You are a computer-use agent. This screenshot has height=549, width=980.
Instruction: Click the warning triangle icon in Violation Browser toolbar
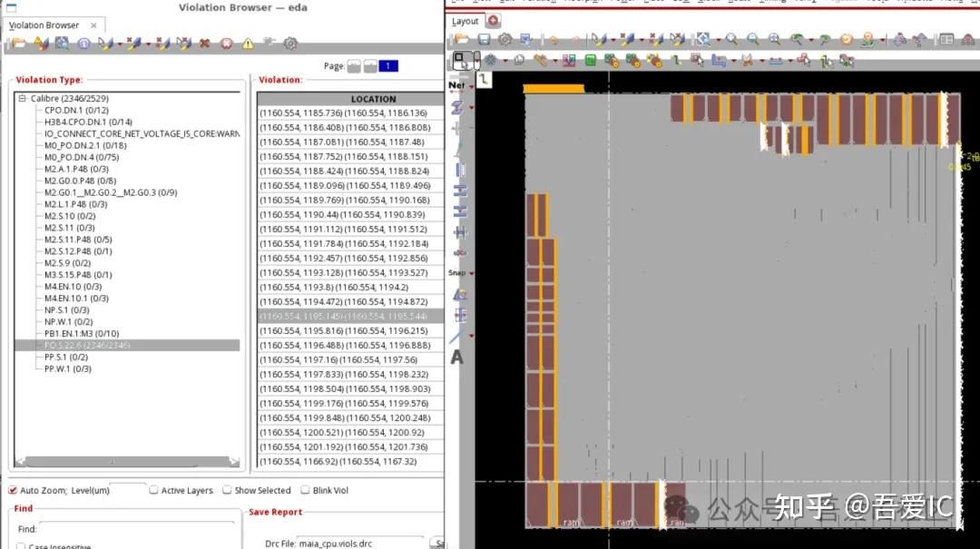tap(247, 43)
